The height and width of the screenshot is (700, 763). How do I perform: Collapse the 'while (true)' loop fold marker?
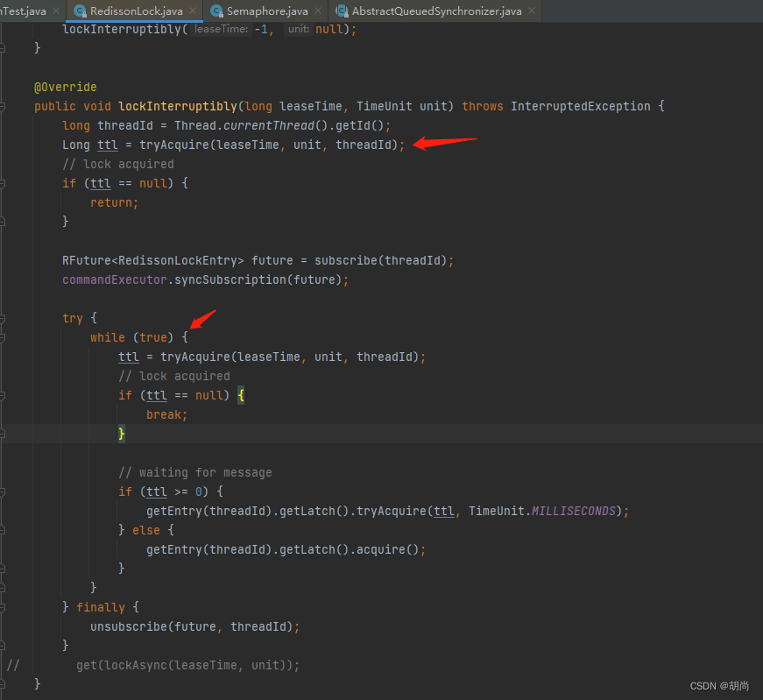tap(3, 338)
